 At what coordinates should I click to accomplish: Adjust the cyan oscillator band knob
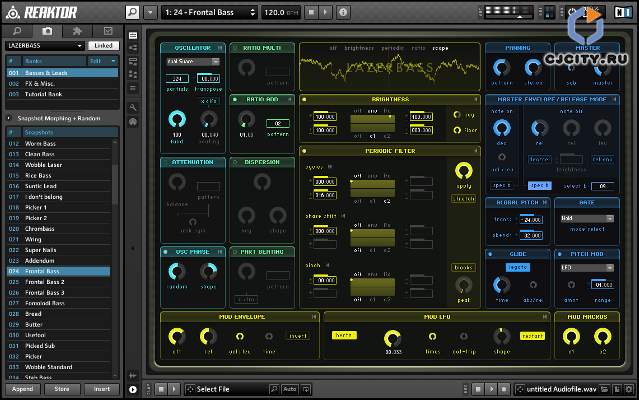177,119
